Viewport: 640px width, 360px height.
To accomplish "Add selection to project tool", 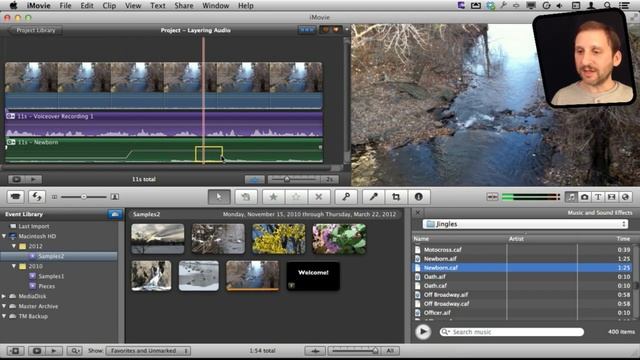I will pyautogui.click(x=246, y=197).
